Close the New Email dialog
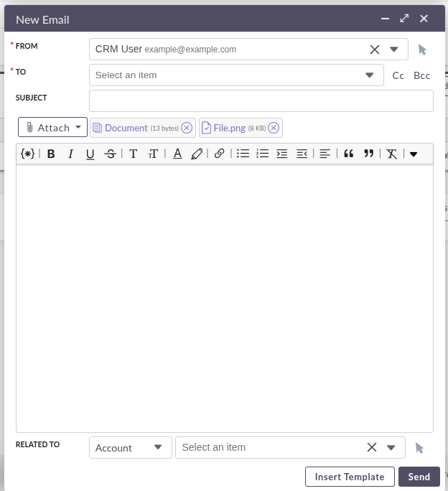 click(424, 19)
